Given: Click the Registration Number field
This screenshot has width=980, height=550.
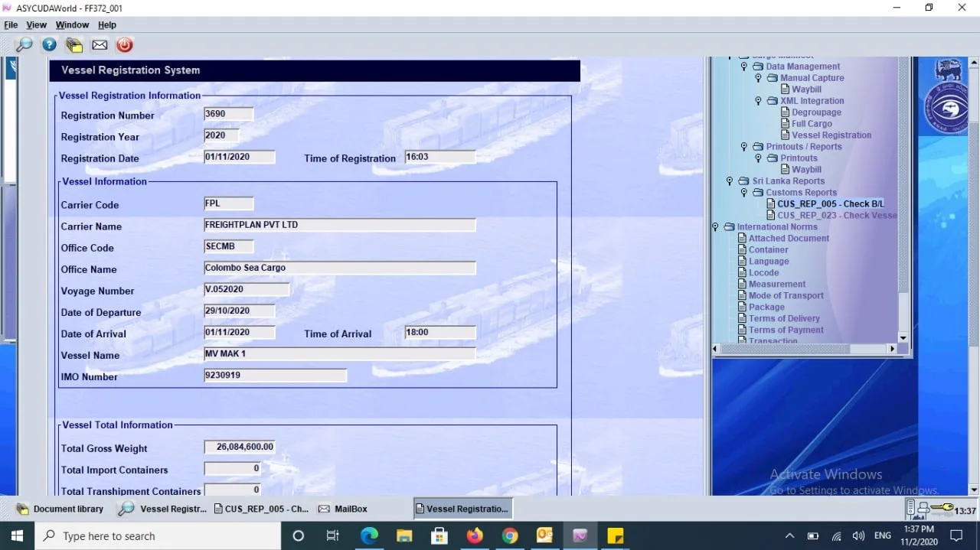Looking at the screenshot, I should (229, 114).
